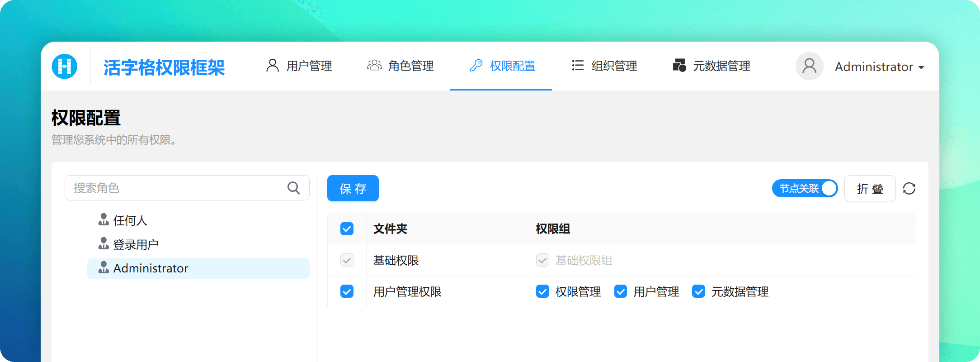Click the 管理您系统中的所有权限 subtitle text

tap(113, 140)
